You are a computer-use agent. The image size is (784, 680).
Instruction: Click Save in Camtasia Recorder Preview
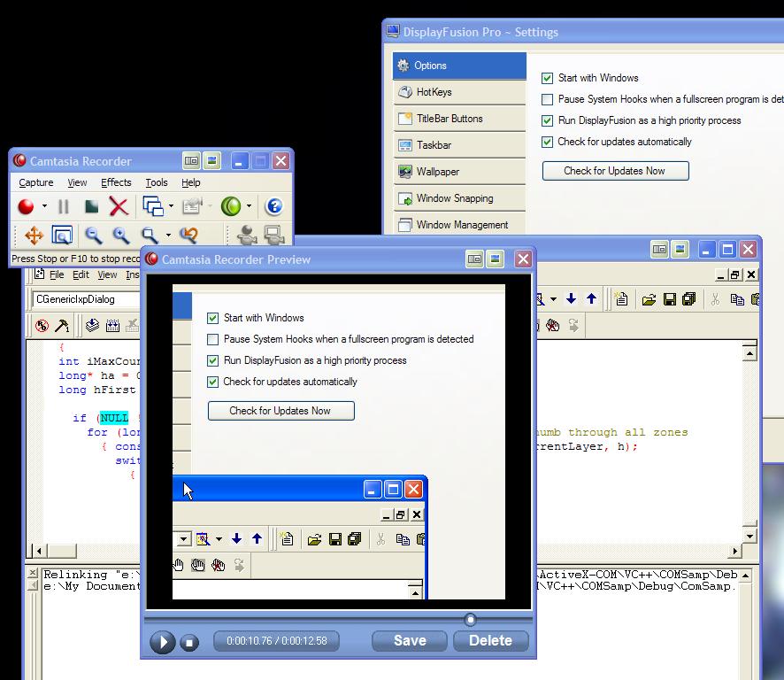(410, 640)
